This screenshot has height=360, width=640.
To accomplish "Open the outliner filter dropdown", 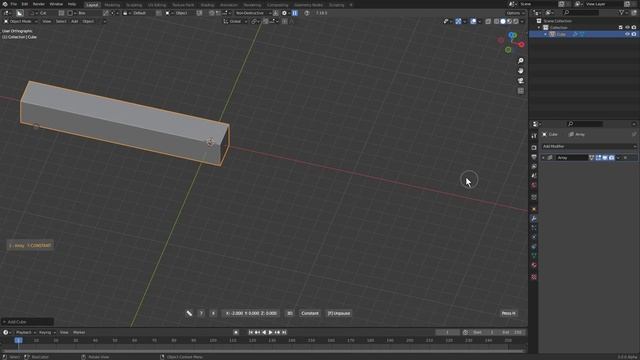I will pos(623,13).
